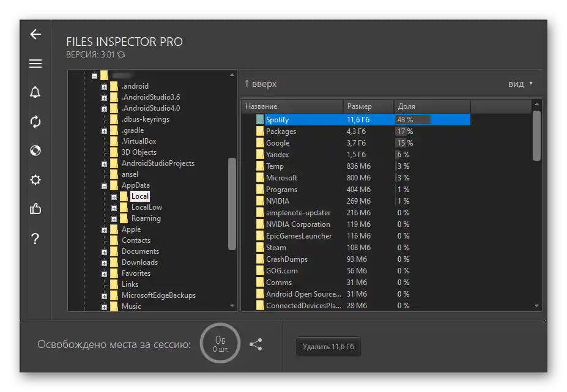The width and height of the screenshot is (567, 392).
Task: Expand the Favorites tree node
Action: [x=104, y=274]
